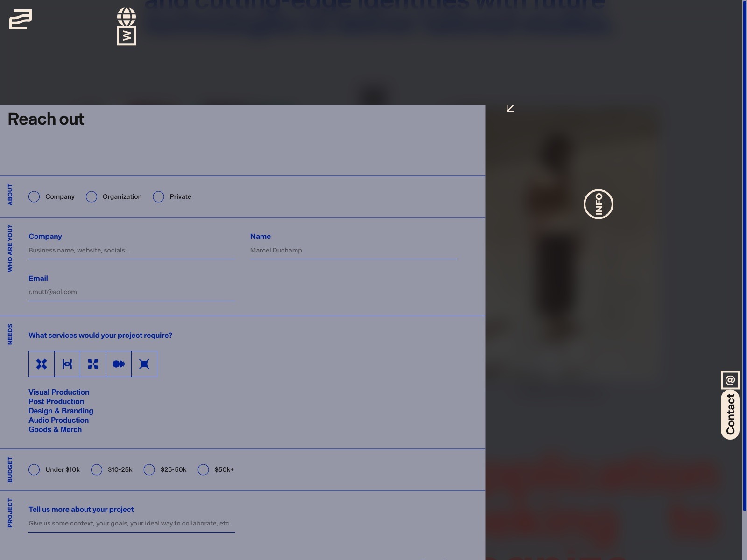
Task: Click the boxed W icon below the globe
Action: coord(127,36)
